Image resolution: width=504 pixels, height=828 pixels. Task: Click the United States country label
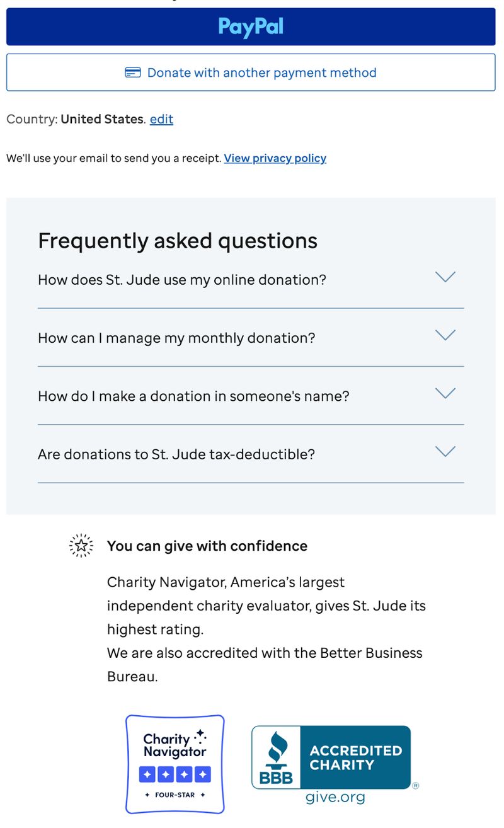tap(101, 119)
